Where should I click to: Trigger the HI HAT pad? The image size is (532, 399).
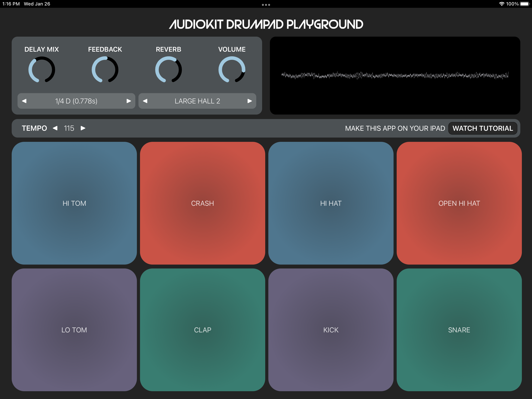331,203
